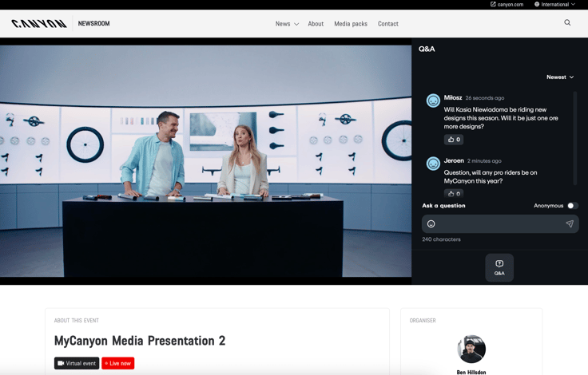Click the emoji picker icon
Viewport: 588px width, 375px height.
[x=431, y=224]
